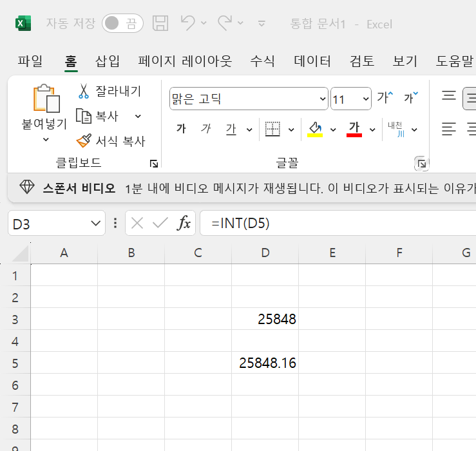
Task: Click the 서식 복사 format painter
Action: [x=111, y=141]
